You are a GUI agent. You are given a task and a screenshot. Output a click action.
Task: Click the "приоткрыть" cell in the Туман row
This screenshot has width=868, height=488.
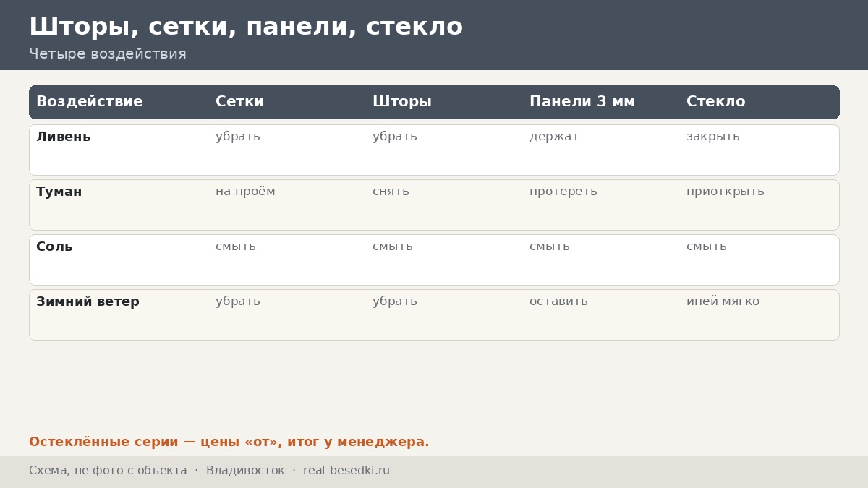point(726,192)
